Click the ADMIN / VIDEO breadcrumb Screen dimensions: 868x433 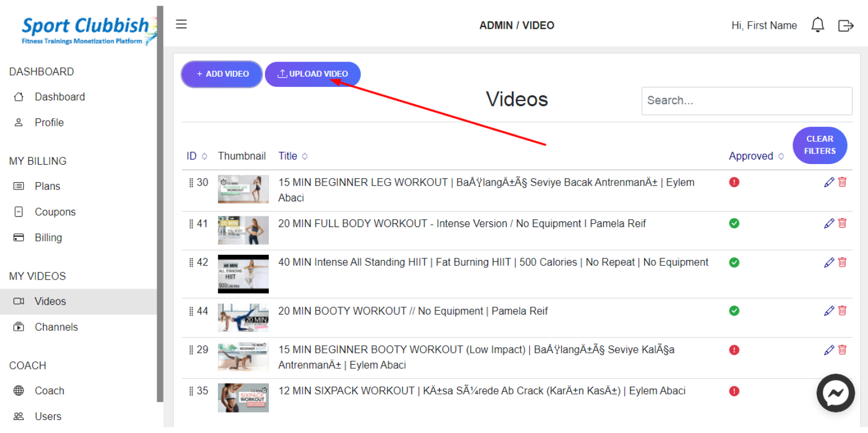pos(517,25)
